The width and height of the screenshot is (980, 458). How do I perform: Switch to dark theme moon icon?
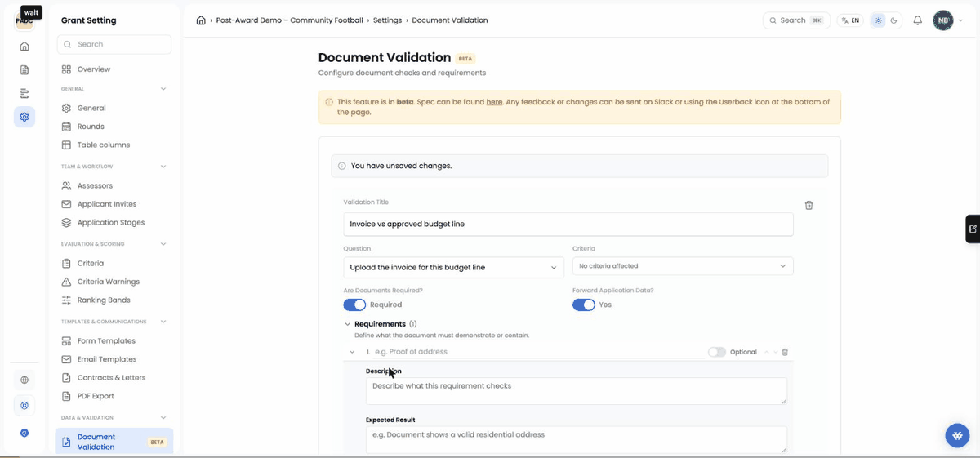(893, 20)
